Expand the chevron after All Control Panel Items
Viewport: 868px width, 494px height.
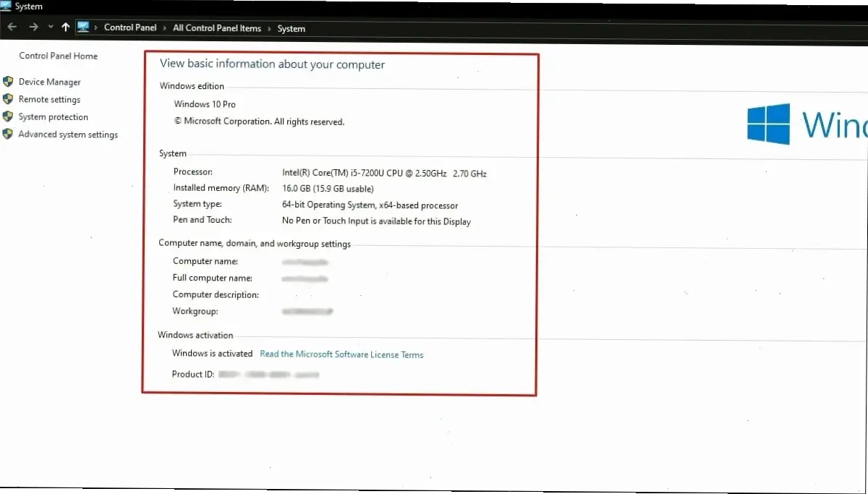[269, 28]
